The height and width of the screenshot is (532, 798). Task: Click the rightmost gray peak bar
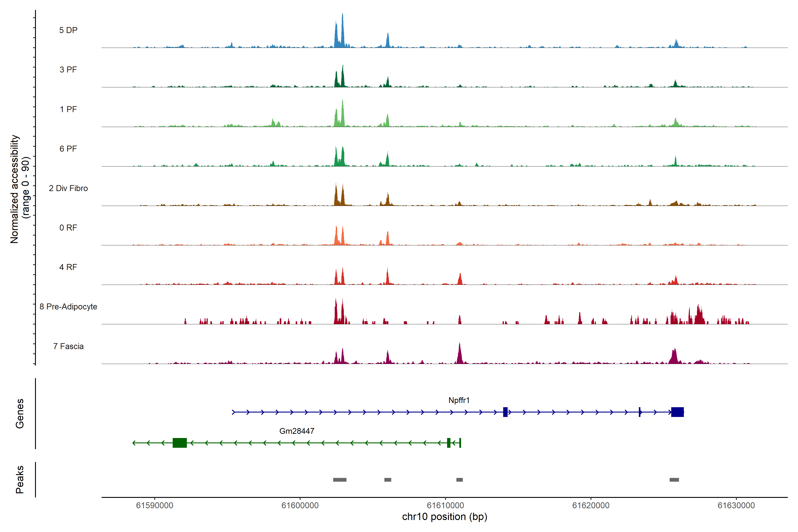coord(674,480)
